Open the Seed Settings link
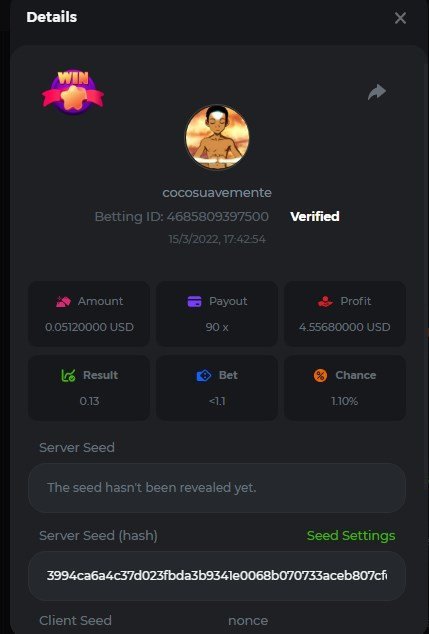The image size is (429, 634). [x=351, y=535]
